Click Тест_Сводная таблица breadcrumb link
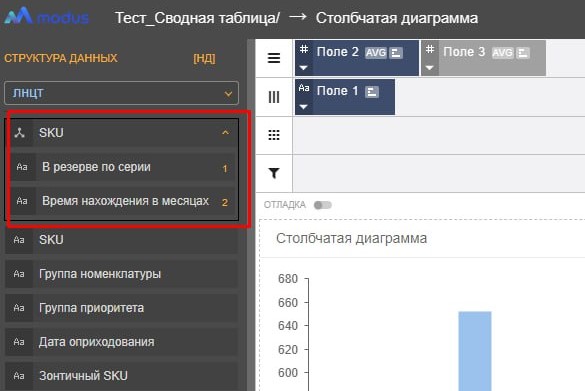The height and width of the screenshot is (391, 585). coord(197,18)
